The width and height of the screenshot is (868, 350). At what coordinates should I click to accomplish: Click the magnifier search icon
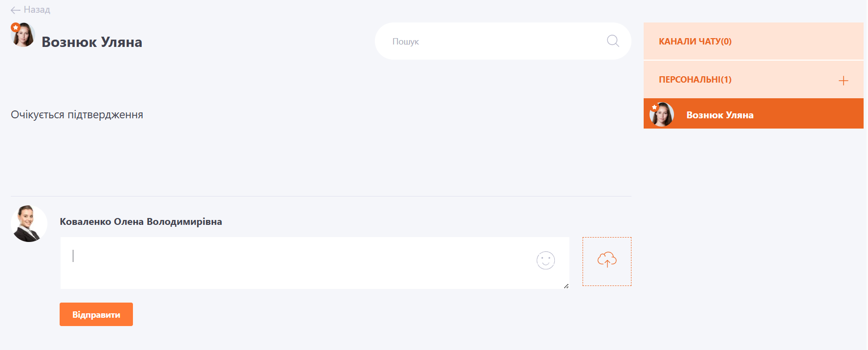(x=613, y=41)
